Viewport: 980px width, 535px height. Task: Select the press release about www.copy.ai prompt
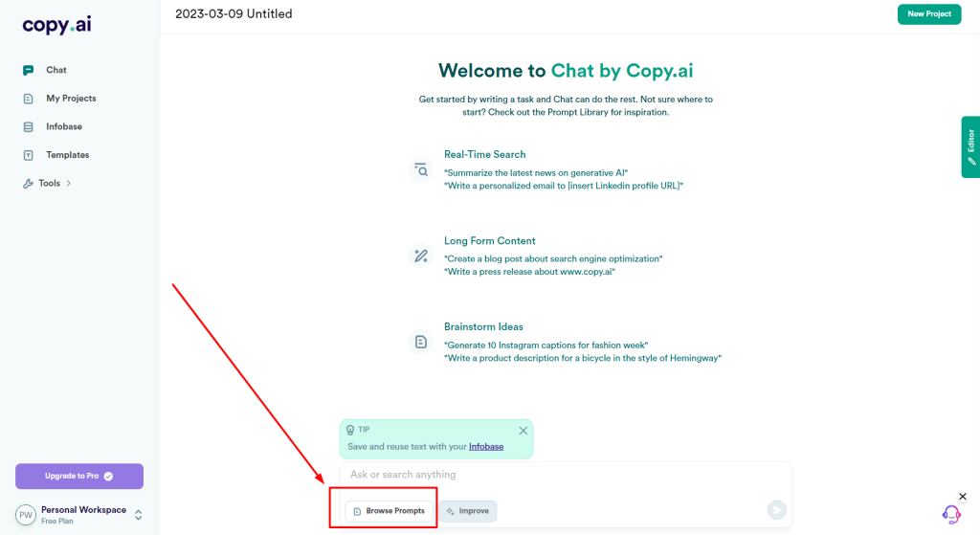[x=529, y=272]
